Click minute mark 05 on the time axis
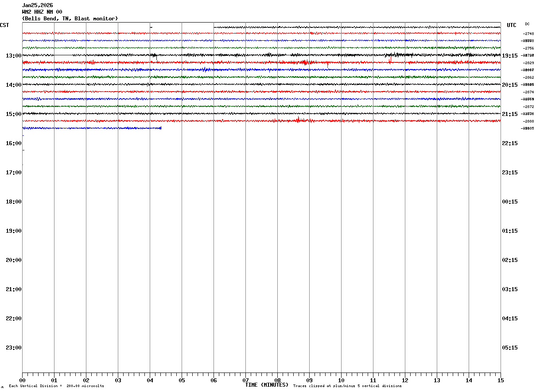536x392 pixels. 182,380
